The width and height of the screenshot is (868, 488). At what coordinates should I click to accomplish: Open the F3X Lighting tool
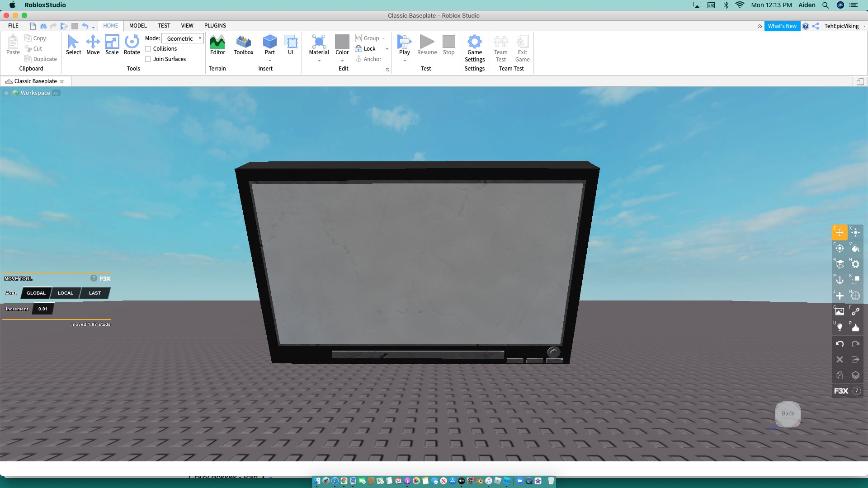click(x=839, y=327)
